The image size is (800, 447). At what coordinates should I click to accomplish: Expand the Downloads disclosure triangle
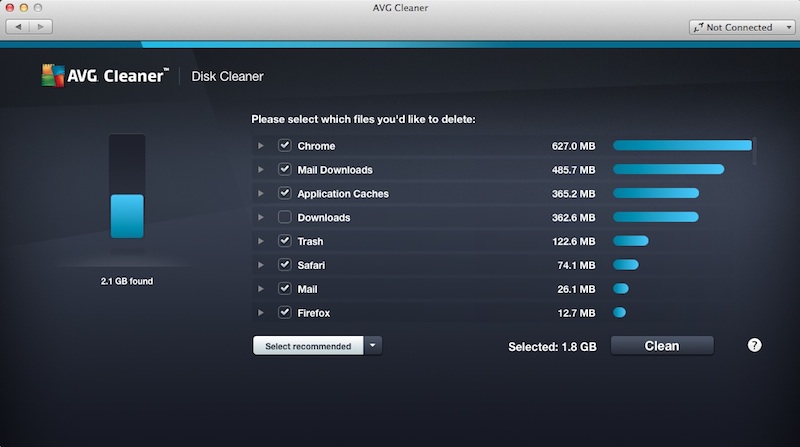point(261,217)
